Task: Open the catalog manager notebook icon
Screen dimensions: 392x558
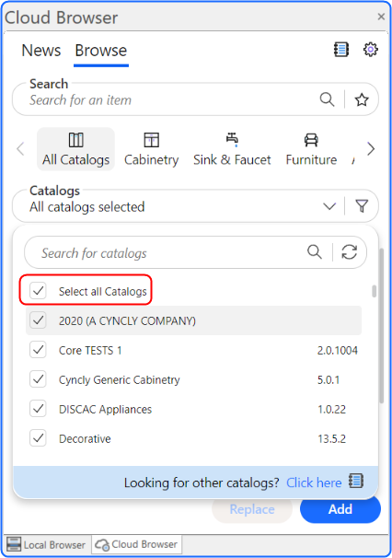Action: point(340,50)
